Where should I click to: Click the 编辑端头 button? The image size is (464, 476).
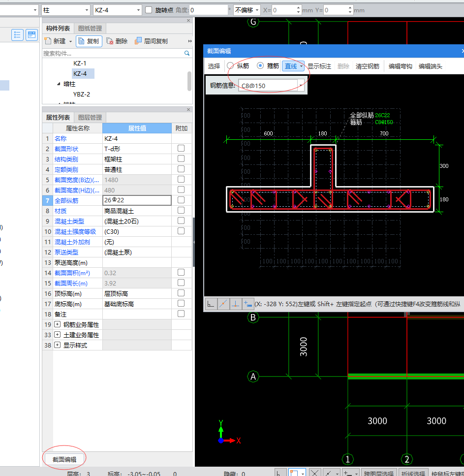tap(431, 66)
